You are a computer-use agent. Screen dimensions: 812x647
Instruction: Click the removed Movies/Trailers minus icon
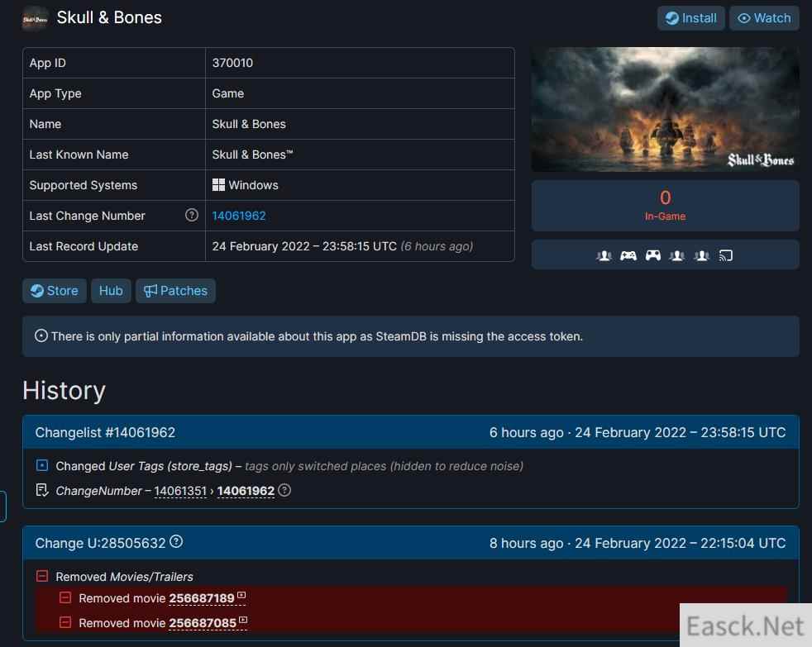point(42,576)
